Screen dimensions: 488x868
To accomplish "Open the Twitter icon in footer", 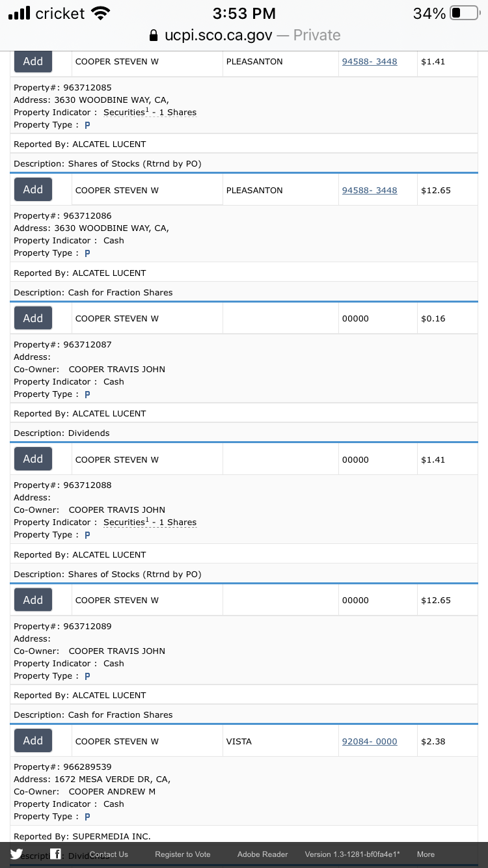I will 16,854.
